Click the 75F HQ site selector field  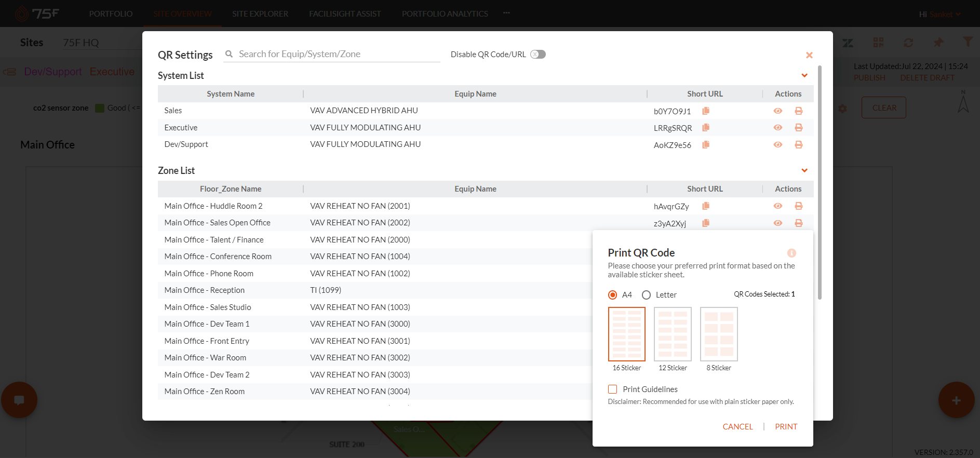click(x=101, y=43)
